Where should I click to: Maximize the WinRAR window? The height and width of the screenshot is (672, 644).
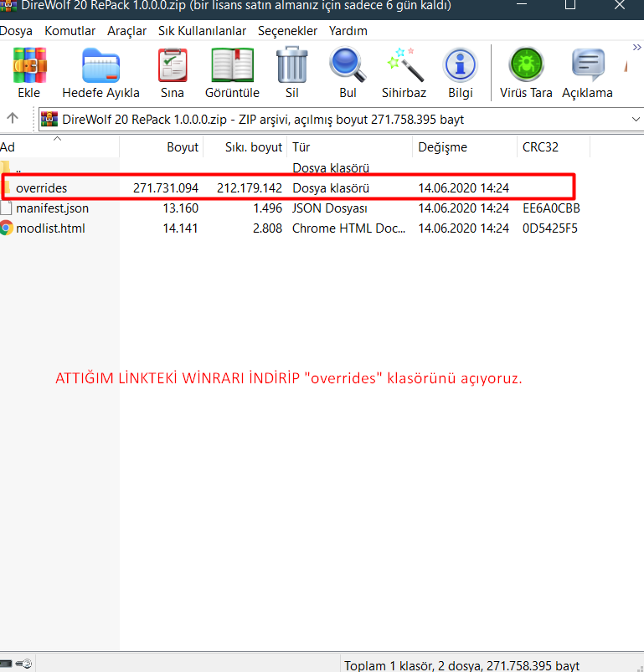570,5
